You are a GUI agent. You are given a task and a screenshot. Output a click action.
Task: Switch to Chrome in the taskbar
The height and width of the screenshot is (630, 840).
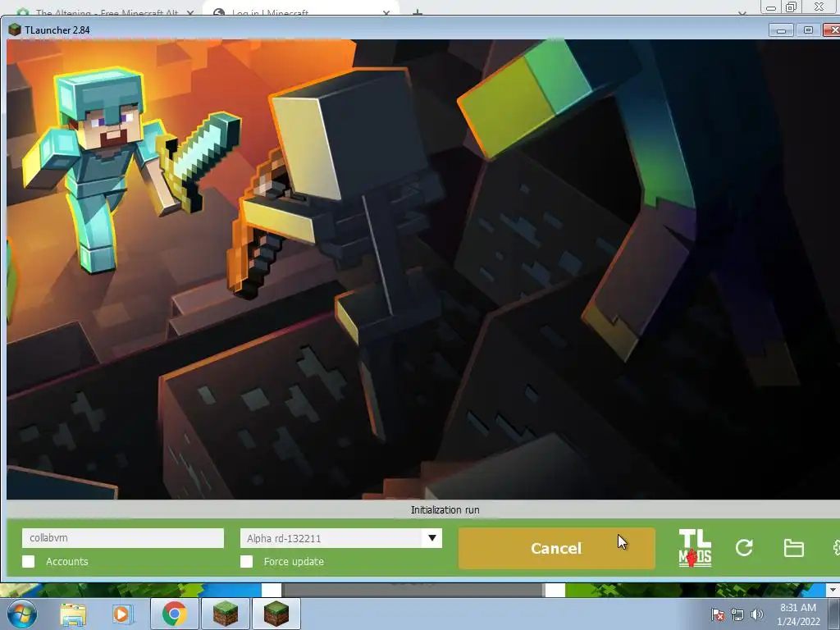[x=174, y=614]
